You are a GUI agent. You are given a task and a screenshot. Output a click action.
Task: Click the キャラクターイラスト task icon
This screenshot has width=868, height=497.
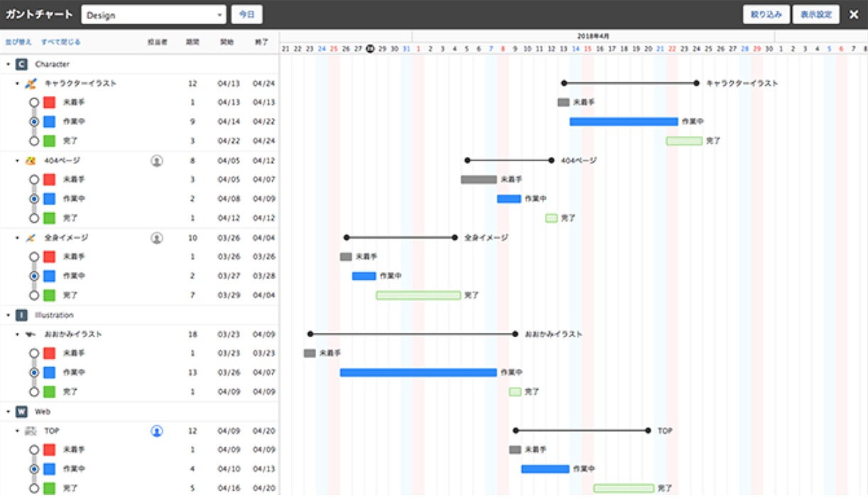[30, 83]
